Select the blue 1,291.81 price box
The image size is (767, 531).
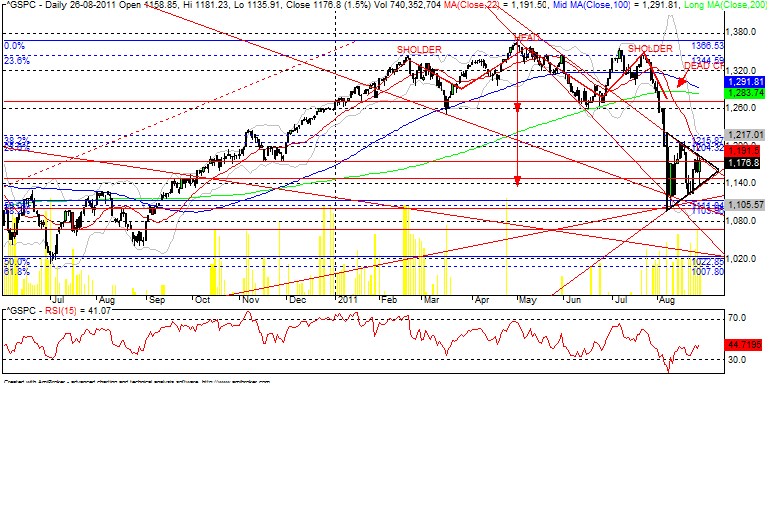745,82
